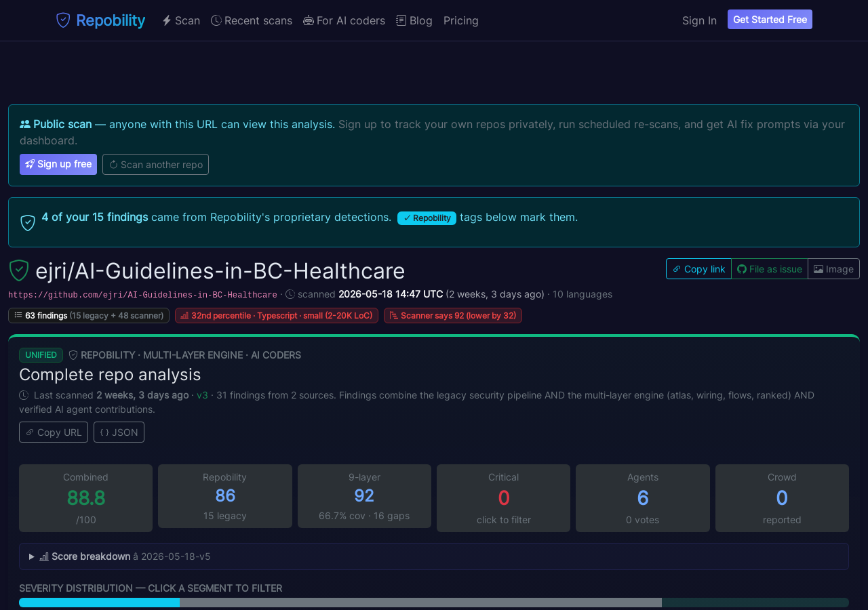The height and width of the screenshot is (610, 868).
Task: Click the 10 languages text
Action: (x=583, y=294)
